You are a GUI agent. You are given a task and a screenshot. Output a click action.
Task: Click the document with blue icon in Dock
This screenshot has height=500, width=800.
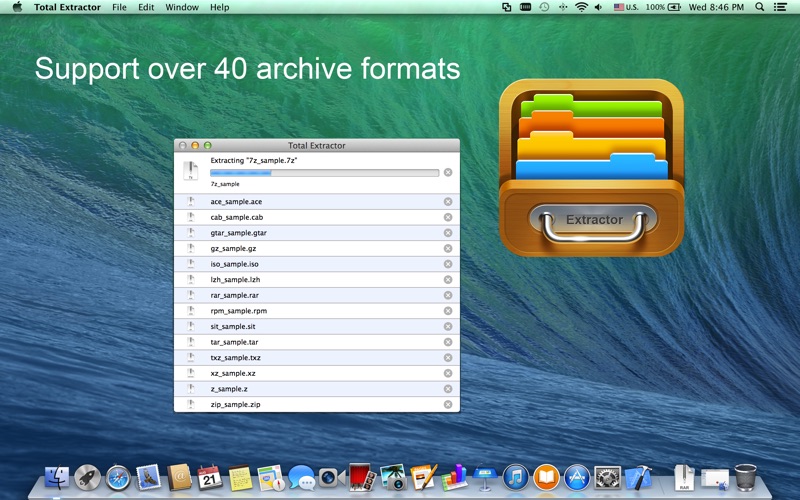click(x=715, y=479)
